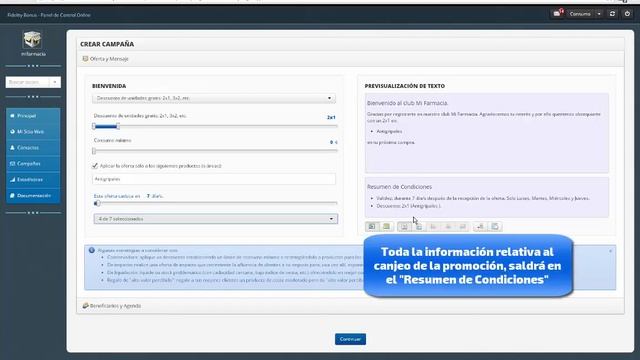Viewport: 640px width, 360px height.
Task: Click the 'PREVISUALIZACIÓN DE TEXTO' title
Action: point(404,86)
